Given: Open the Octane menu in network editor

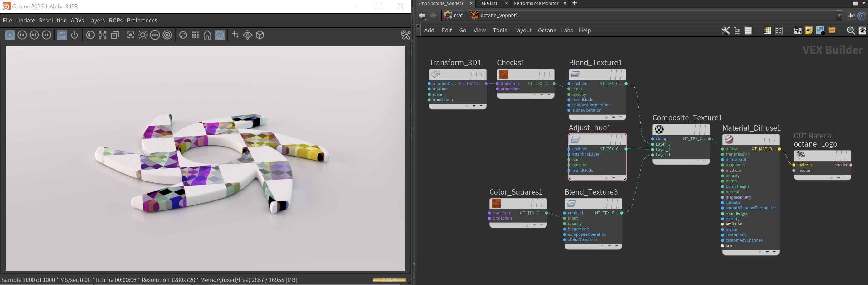Looking at the screenshot, I should point(546,30).
